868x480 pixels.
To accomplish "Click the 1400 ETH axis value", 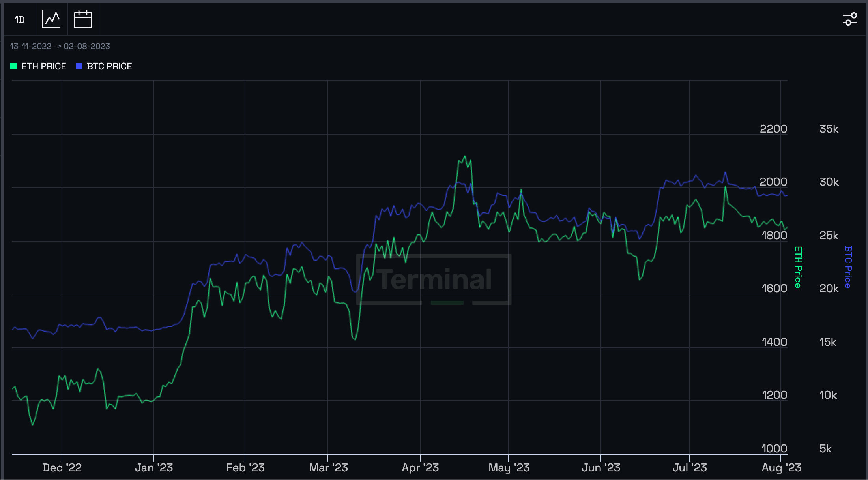I will click(x=774, y=342).
